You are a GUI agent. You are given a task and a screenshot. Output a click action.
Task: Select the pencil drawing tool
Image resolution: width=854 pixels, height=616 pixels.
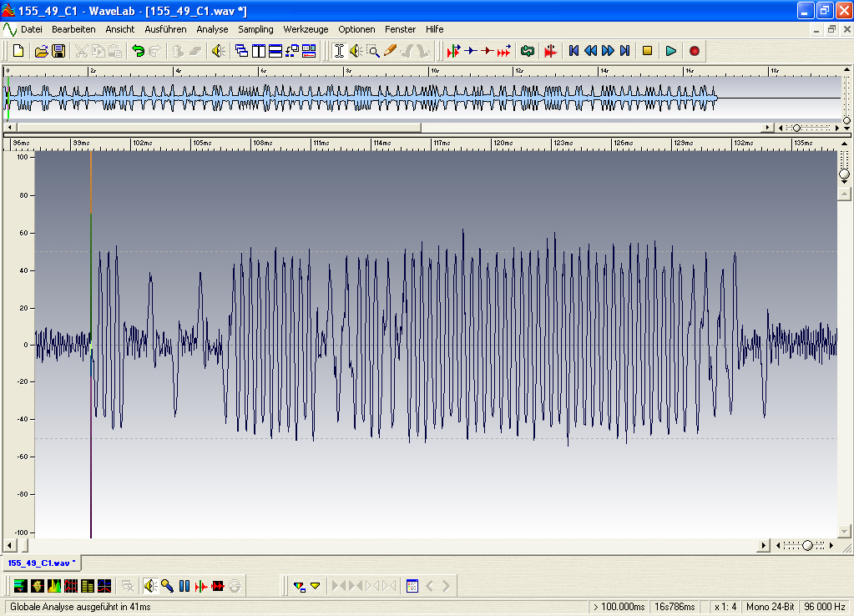point(390,51)
